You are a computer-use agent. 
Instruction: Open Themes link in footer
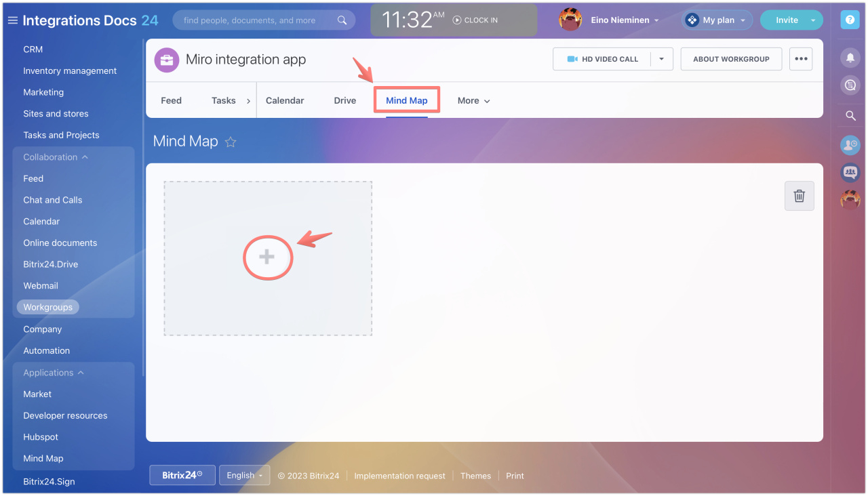pos(475,476)
